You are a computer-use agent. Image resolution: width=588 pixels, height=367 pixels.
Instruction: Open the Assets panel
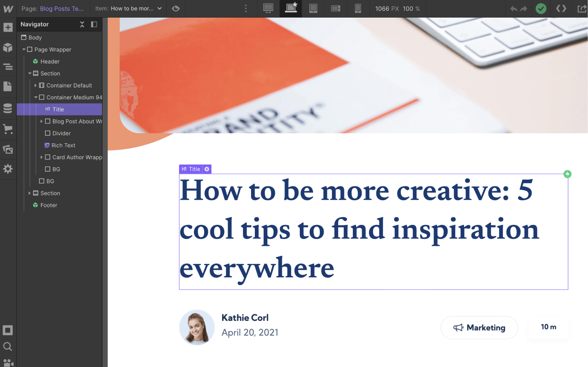pyautogui.click(x=8, y=149)
